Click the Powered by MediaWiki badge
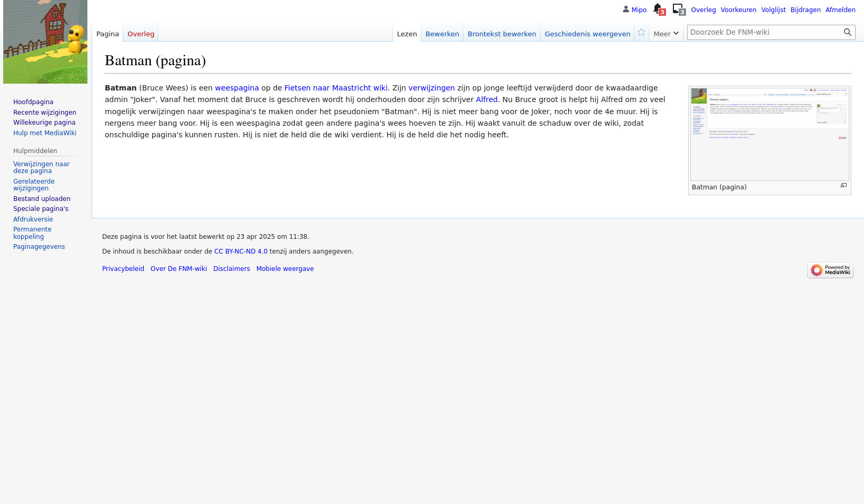This screenshot has width=864, height=504. tap(830, 270)
